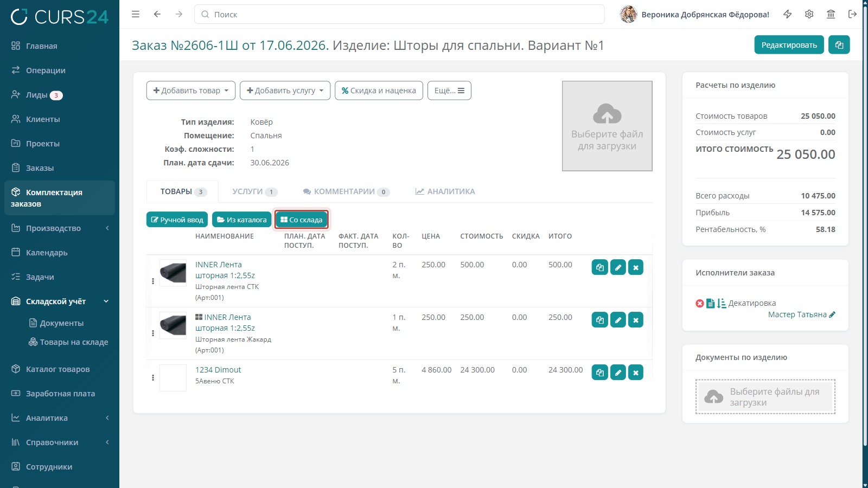This screenshot has width=868, height=488.
Task: Delete the 1234 Dimout row
Action: point(636,373)
